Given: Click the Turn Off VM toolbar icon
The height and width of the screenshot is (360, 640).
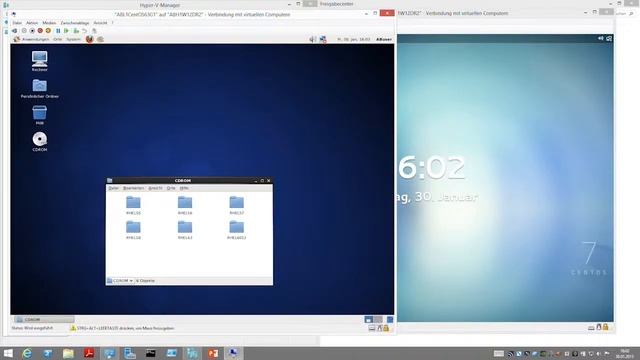Looking at the screenshot, I should click(32, 31).
